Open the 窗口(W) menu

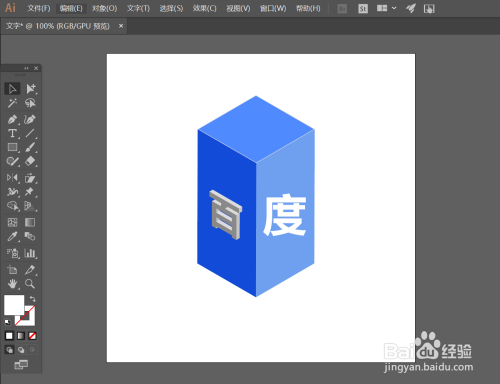[x=273, y=8]
